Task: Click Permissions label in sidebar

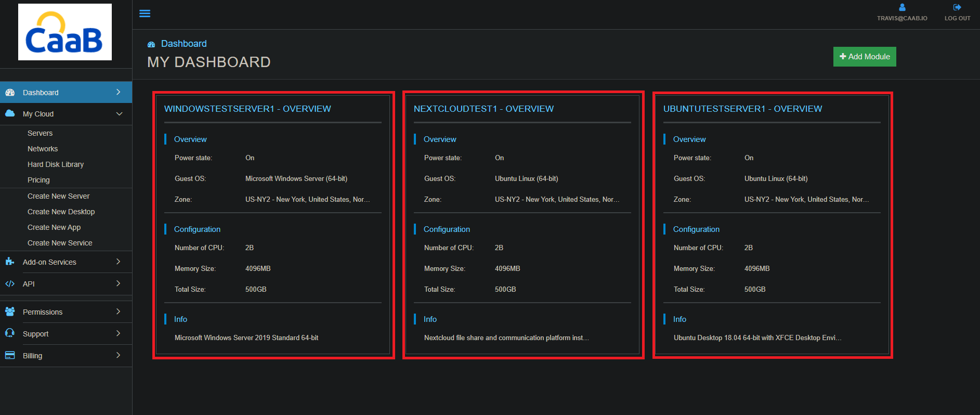Action: click(43, 312)
